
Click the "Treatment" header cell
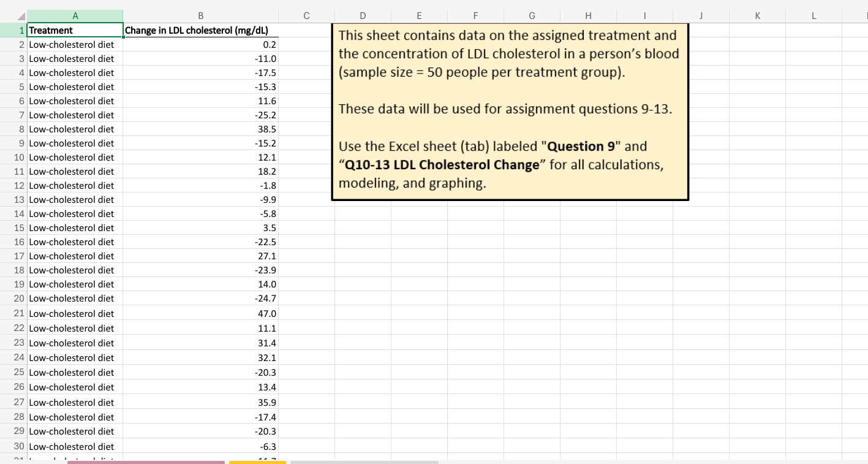pyautogui.click(x=75, y=30)
